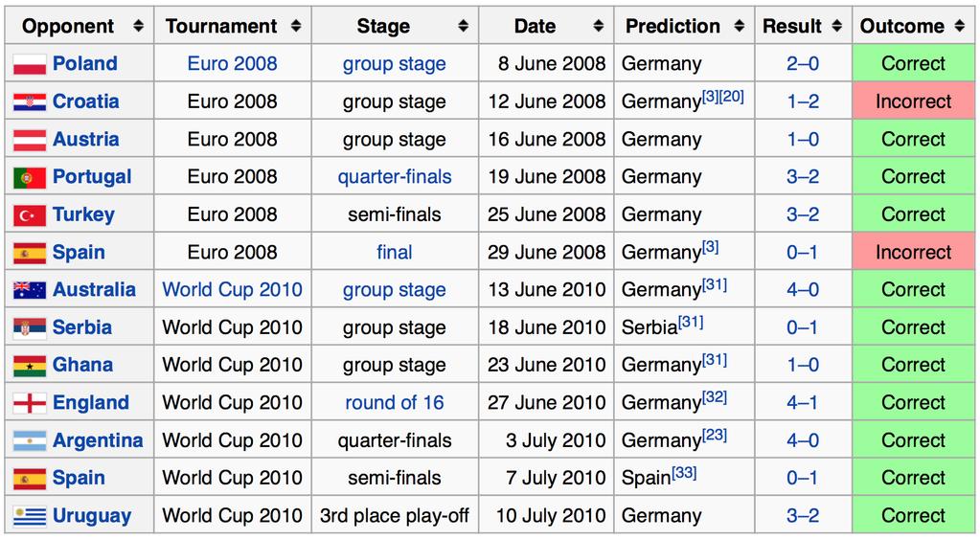This screenshot has width=980, height=540.
Task: Click the Poland flag icon
Action: (x=30, y=64)
